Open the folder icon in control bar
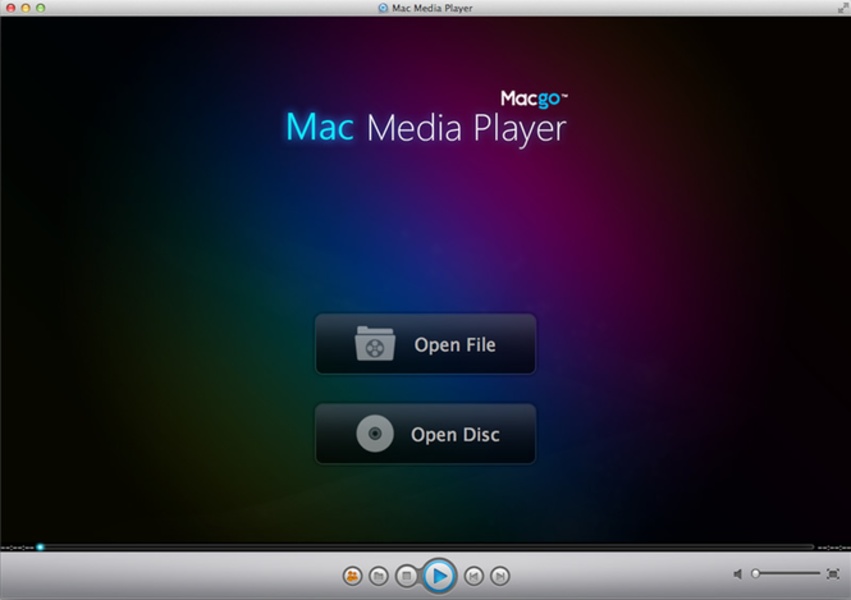 coord(378,576)
